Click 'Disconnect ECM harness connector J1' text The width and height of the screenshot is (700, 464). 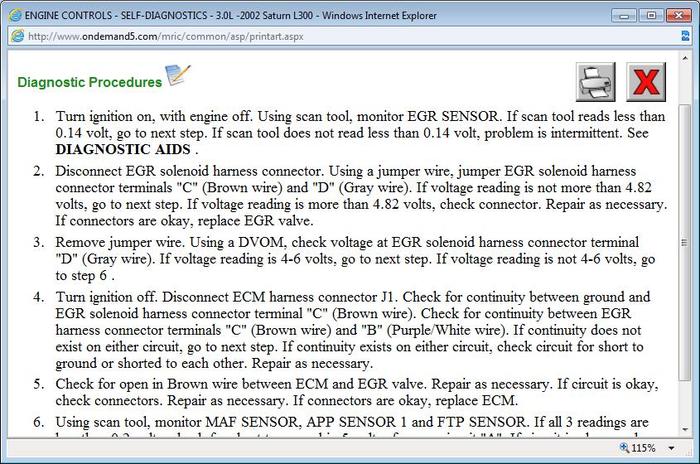click(280, 297)
